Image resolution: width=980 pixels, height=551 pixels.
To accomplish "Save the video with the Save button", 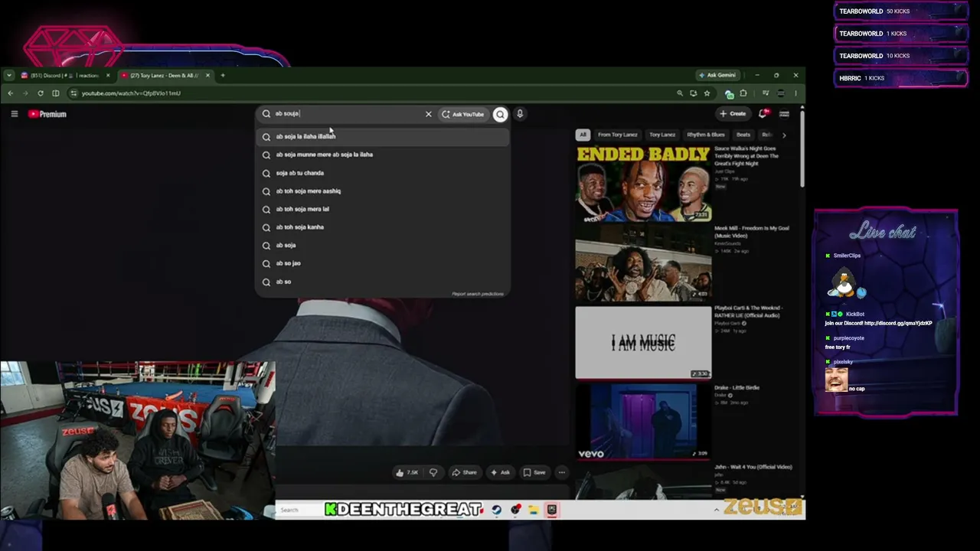I will 534,472.
